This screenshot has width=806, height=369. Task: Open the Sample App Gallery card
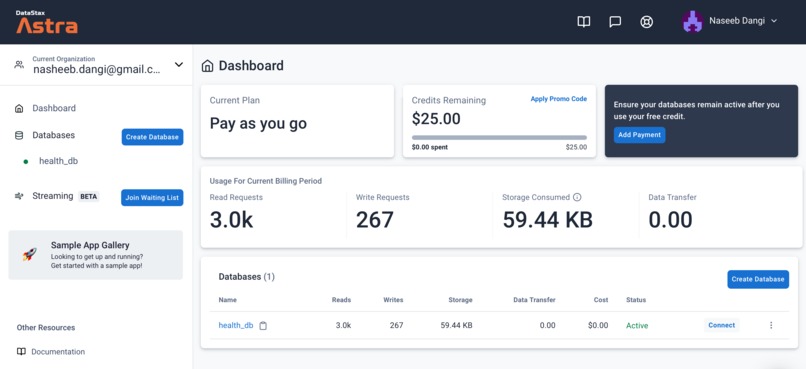96,255
